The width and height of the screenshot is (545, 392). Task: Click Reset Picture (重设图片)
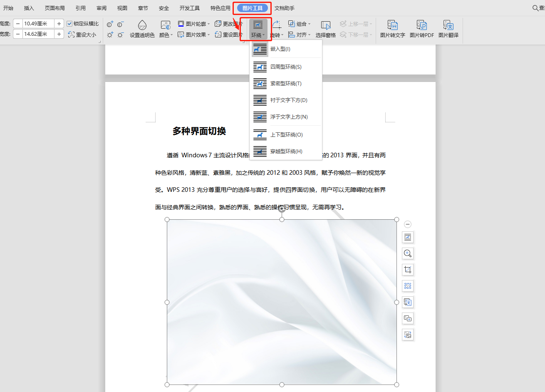tap(229, 35)
